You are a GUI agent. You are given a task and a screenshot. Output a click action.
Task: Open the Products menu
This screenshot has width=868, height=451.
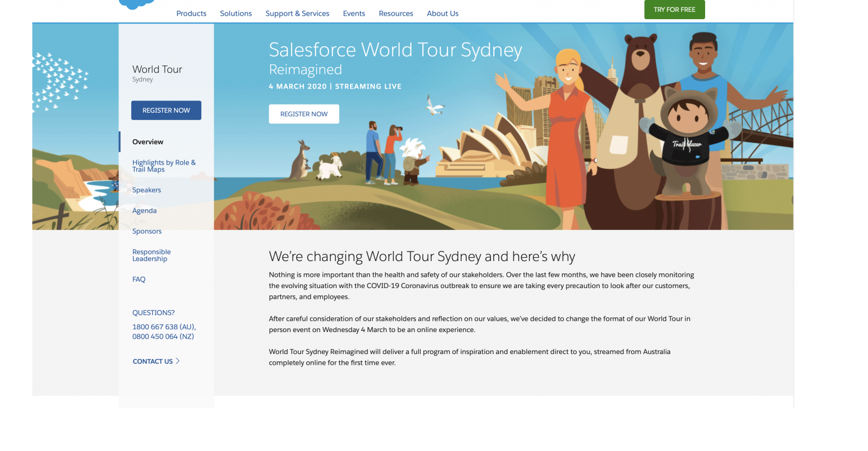[191, 14]
